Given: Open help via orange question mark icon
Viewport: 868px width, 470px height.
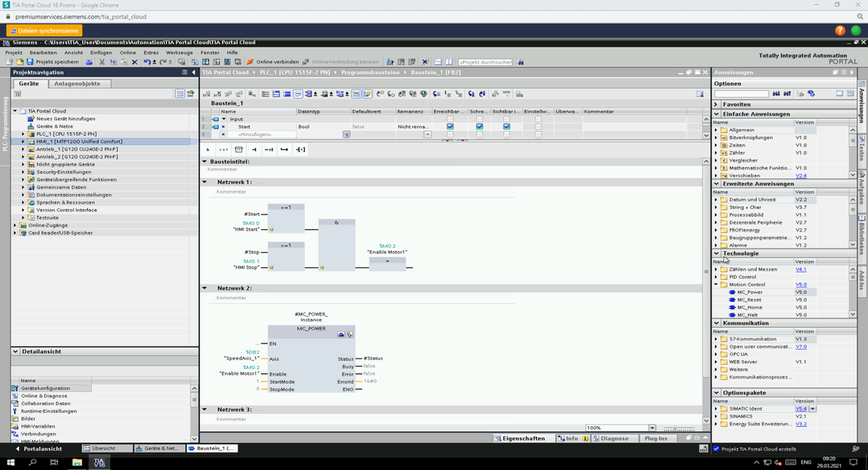Looking at the screenshot, I should coord(839,30).
